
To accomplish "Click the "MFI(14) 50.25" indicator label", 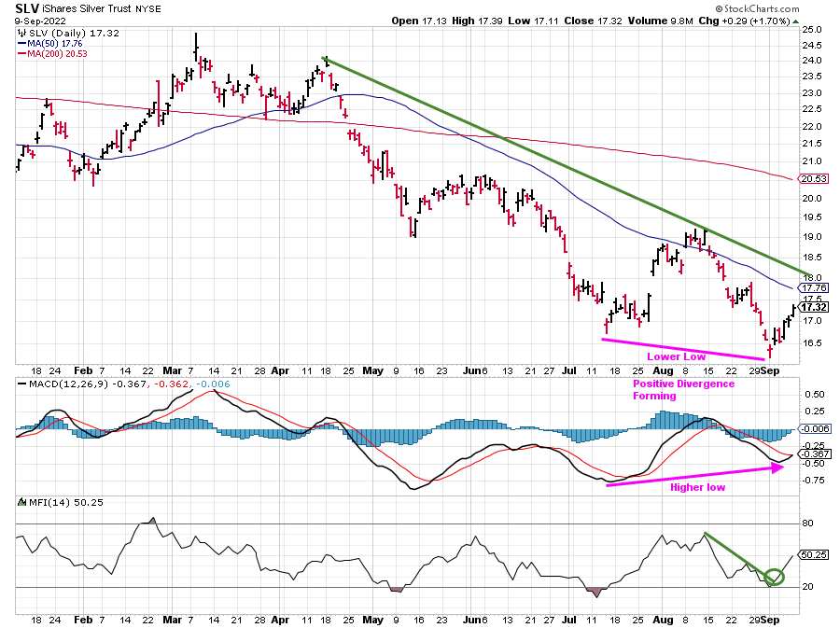I will click(66, 502).
